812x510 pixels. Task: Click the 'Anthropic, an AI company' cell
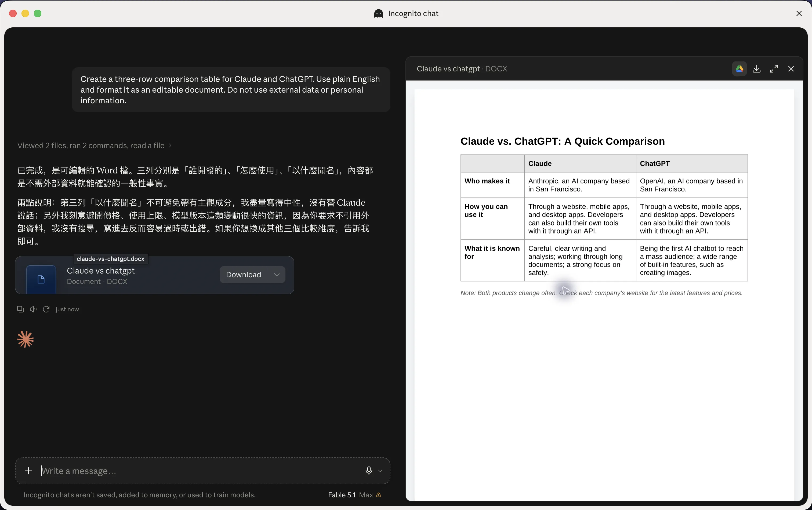point(580,185)
